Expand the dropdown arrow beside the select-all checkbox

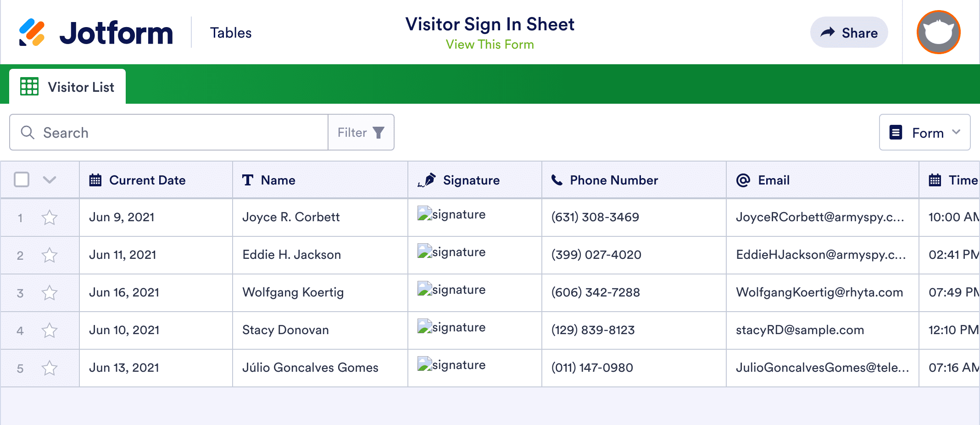[49, 180]
